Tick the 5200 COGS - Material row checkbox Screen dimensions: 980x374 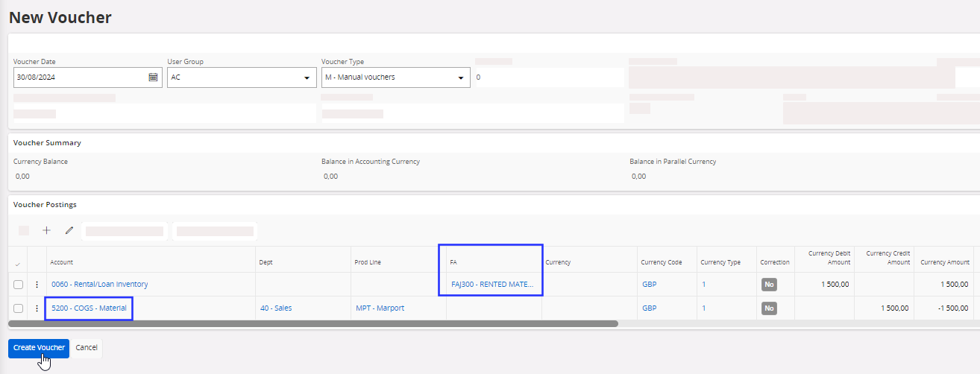18,308
